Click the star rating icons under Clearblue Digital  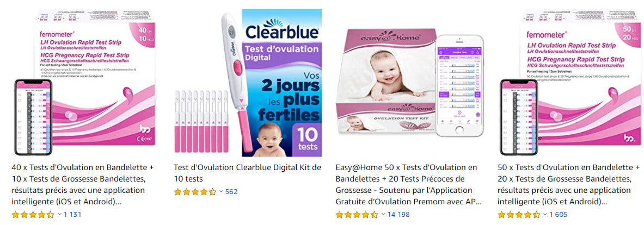(x=195, y=192)
